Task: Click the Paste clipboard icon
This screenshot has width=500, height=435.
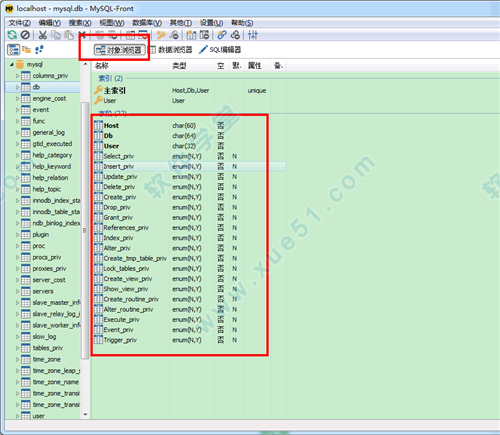Action: click(69, 35)
